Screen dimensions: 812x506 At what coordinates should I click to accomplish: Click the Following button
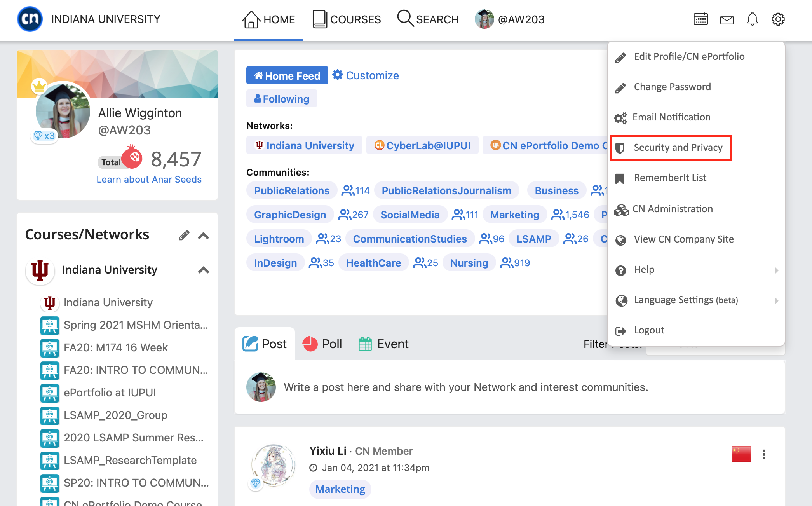282,99
